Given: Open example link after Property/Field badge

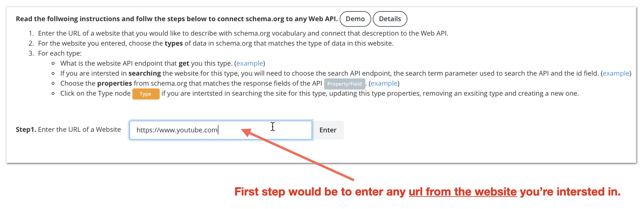Looking at the screenshot, I should pyautogui.click(x=384, y=83).
